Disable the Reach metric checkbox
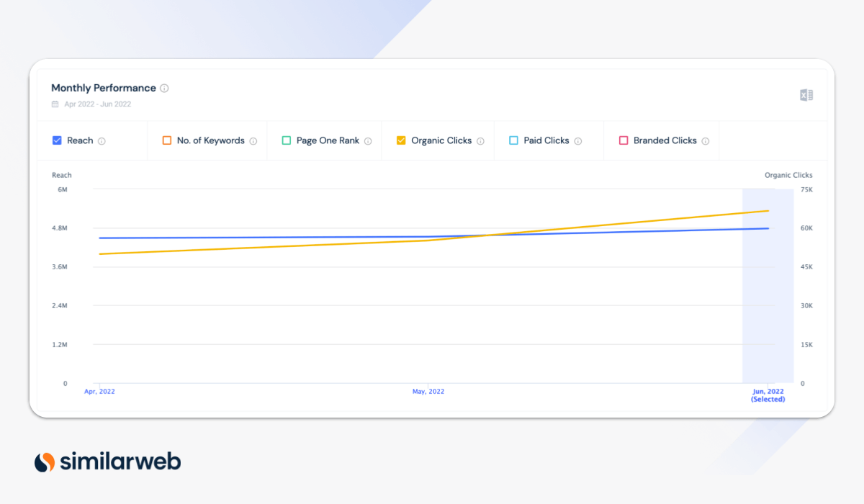 57,140
